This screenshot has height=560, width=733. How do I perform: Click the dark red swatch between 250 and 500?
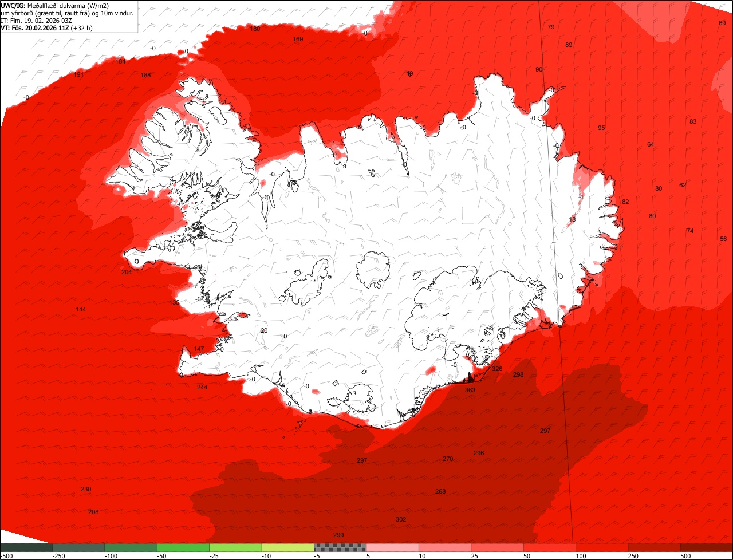[655, 547]
